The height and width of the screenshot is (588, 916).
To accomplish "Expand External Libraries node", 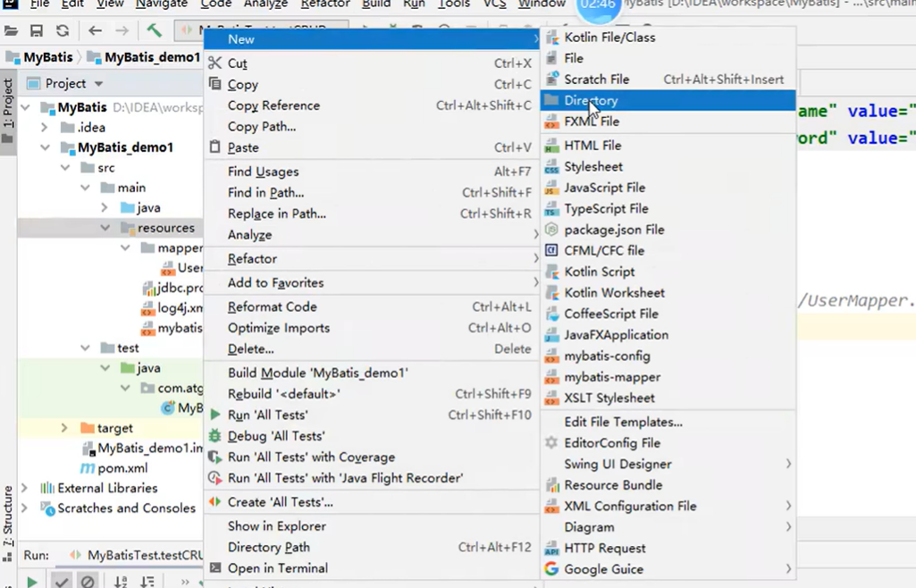I will tap(24, 488).
